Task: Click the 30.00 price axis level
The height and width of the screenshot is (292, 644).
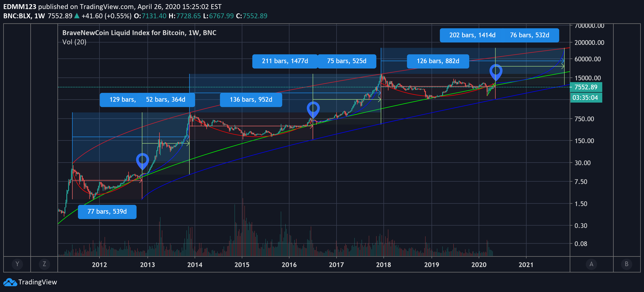Action: point(583,163)
